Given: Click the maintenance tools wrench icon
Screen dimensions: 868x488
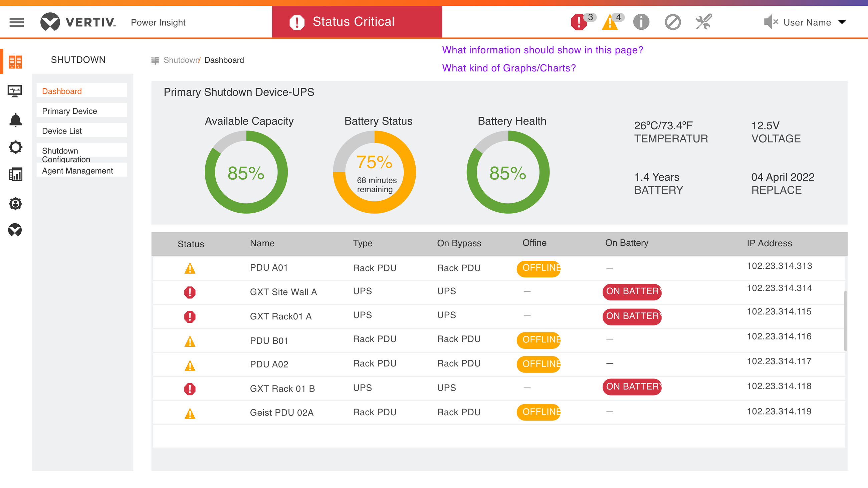Looking at the screenshot, I should [x=704, y=22].
